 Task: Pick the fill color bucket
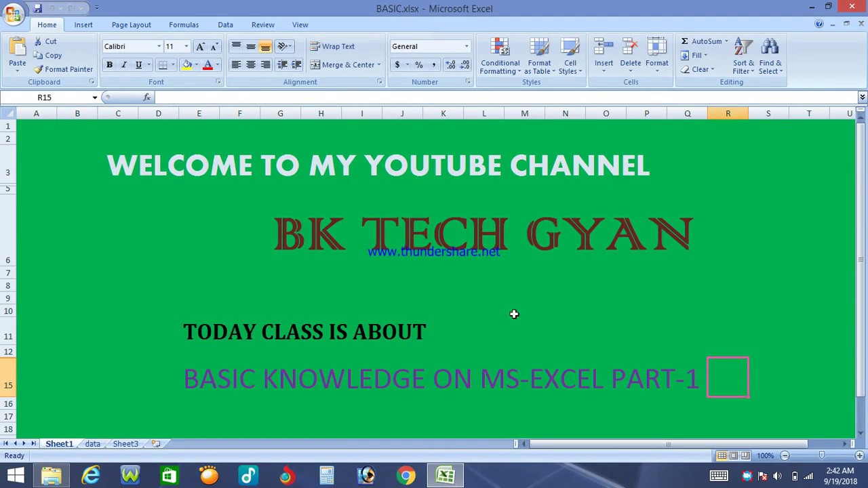pyautogui.click(x=186, y=64)
